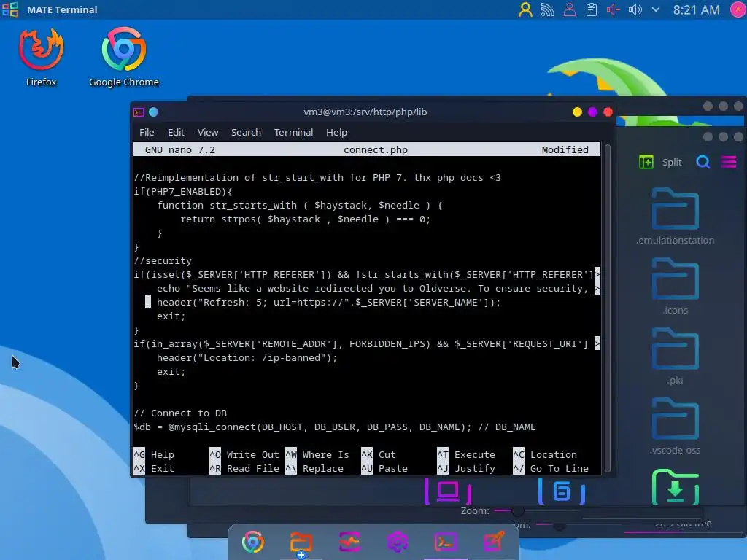This screenshot has width=747, height=560.
Task: Click the pink avatar icon at panel end
Action: (738, 9)
